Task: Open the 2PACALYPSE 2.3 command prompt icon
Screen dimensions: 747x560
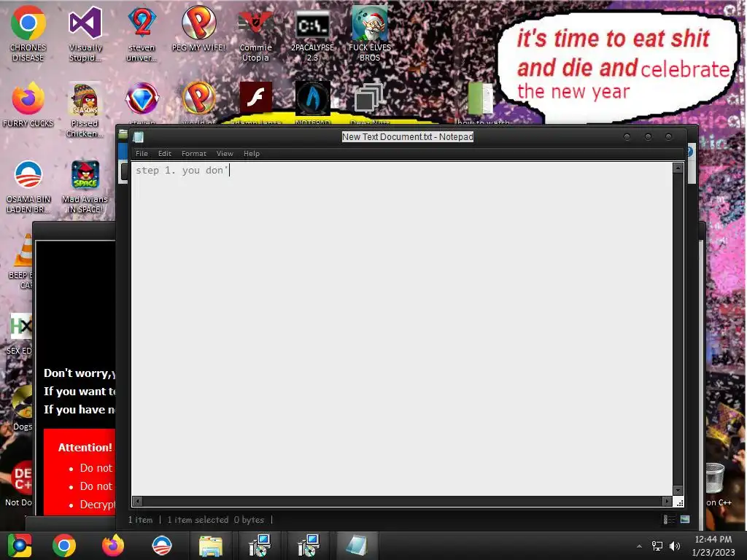Action: pos(312,34)
